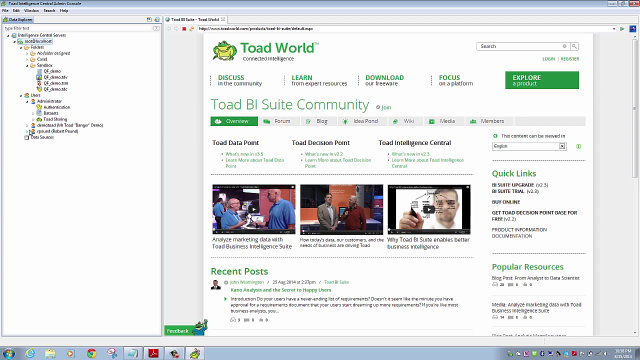Open Adobe Reader from the taskbar

click(153, 353)
